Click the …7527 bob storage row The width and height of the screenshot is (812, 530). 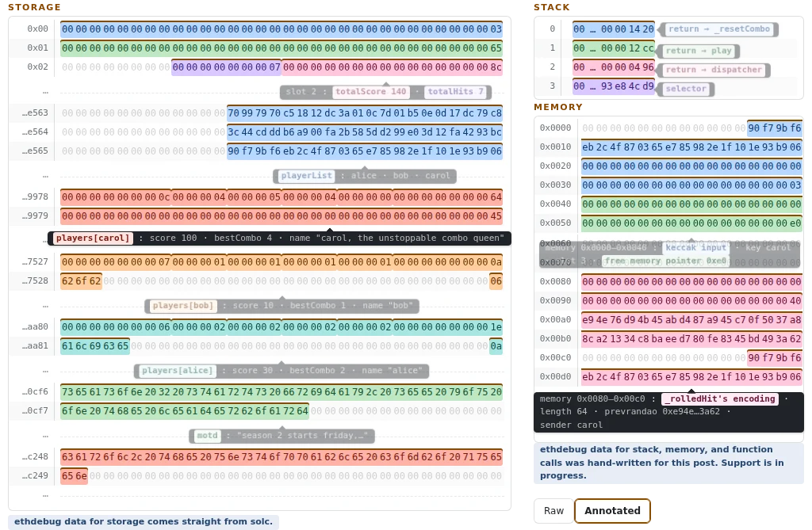[x=282, y=262]
